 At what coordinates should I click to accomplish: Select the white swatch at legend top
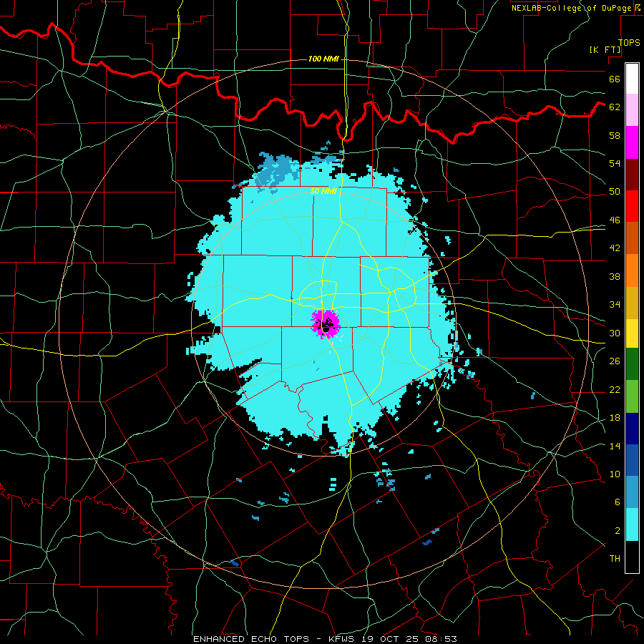(632, 79)
